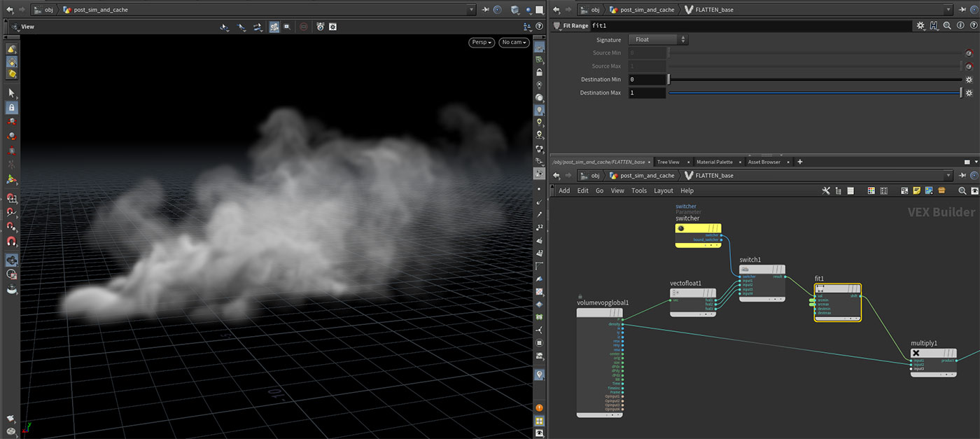Open the Layout menu in the network editor

click(x=663, y=190)
